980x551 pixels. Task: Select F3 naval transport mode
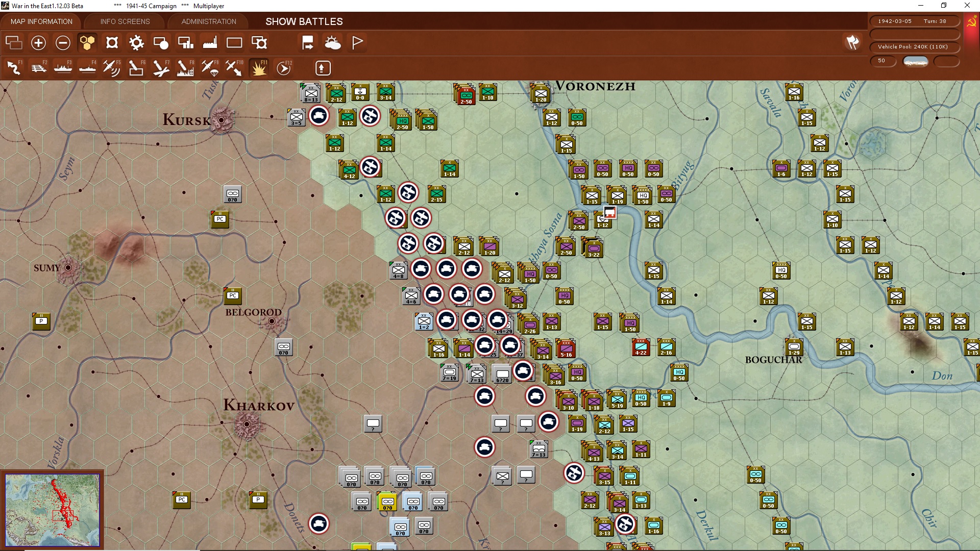point(63,68)
